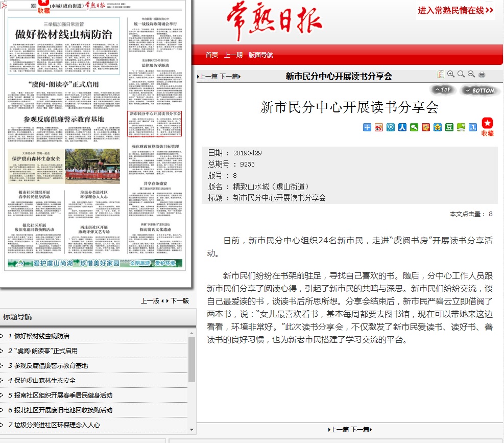504x443 pixels.
Task: Click the red star 收藏 beside share icons
Action: coord(487,127)
